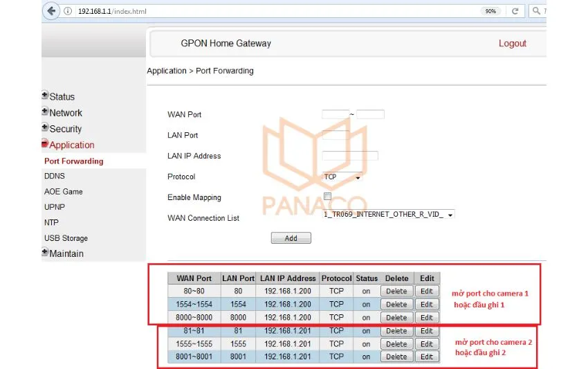Viewport: 588px width, 369px height.
Task: Delete the 81~81 port rule
Action: click(x=396, y=331)
